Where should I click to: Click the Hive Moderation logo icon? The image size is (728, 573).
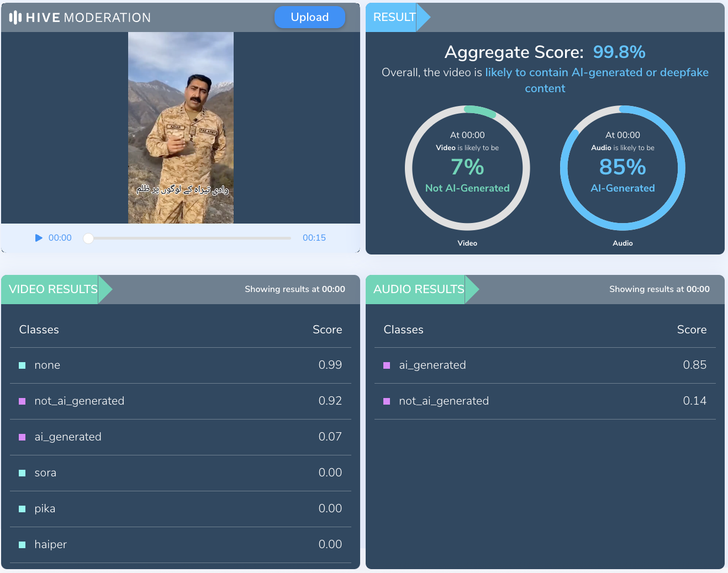[15, 18]
